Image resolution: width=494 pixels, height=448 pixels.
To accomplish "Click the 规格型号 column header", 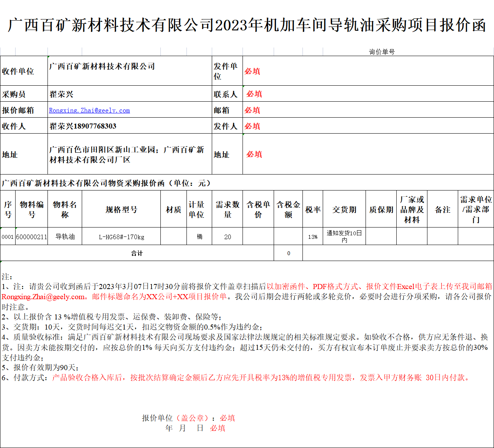I will pos(121,209).
